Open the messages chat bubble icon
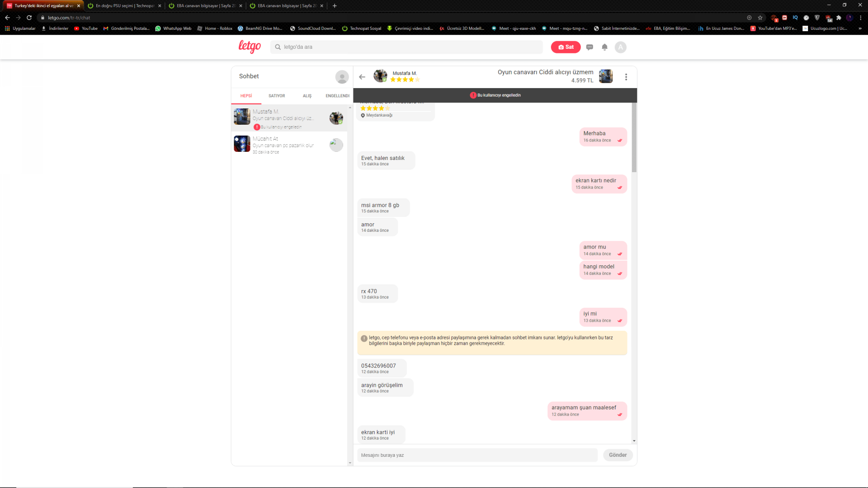Image resolution: width=868 pixels, height=488 pixels. coord(590,47)
